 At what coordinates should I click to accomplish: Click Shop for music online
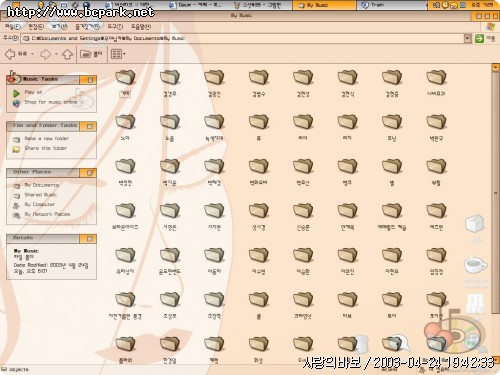coord(51,102)
